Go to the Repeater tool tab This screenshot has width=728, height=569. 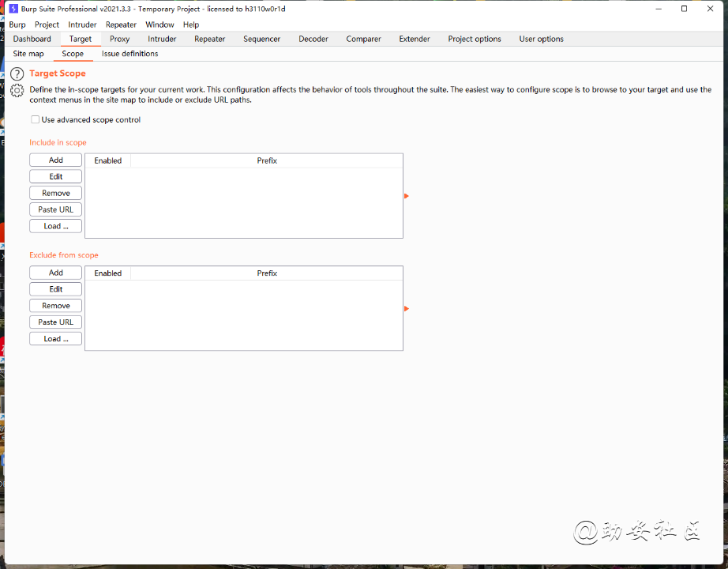click(209, 39)
